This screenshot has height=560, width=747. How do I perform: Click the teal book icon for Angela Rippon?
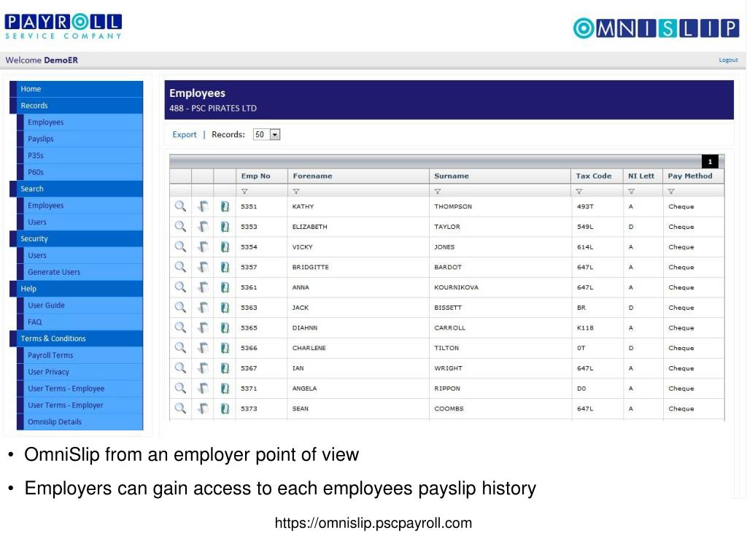(225, 389)
